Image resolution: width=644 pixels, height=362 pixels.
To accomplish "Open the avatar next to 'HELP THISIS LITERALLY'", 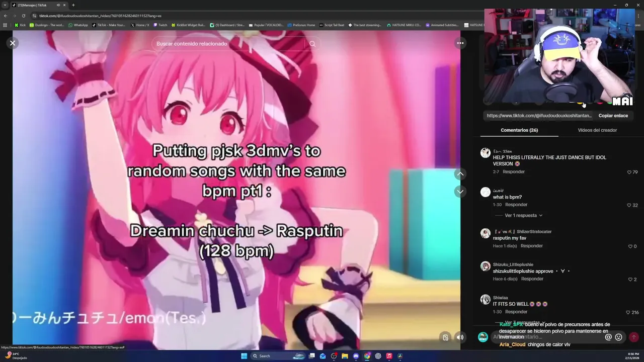I will [485, 153].
